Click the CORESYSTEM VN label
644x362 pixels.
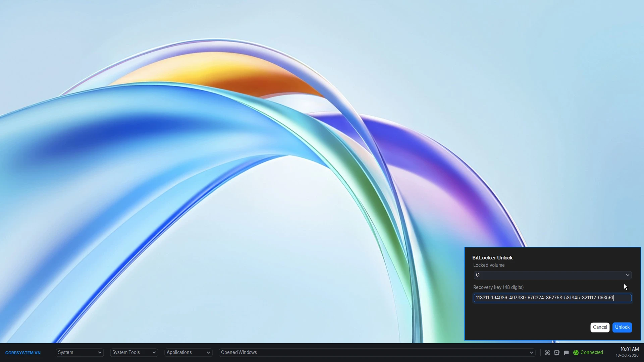coord(23,353)
